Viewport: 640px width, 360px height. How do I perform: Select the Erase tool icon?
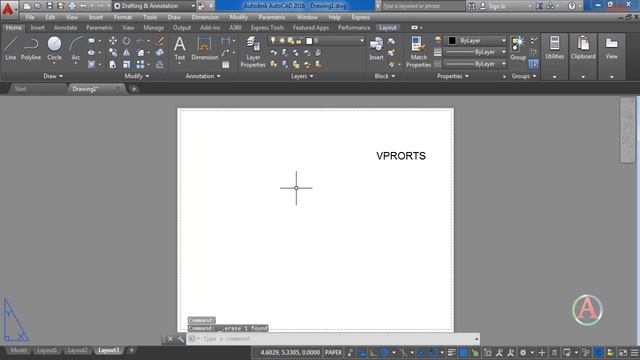(x=160, y=40)
